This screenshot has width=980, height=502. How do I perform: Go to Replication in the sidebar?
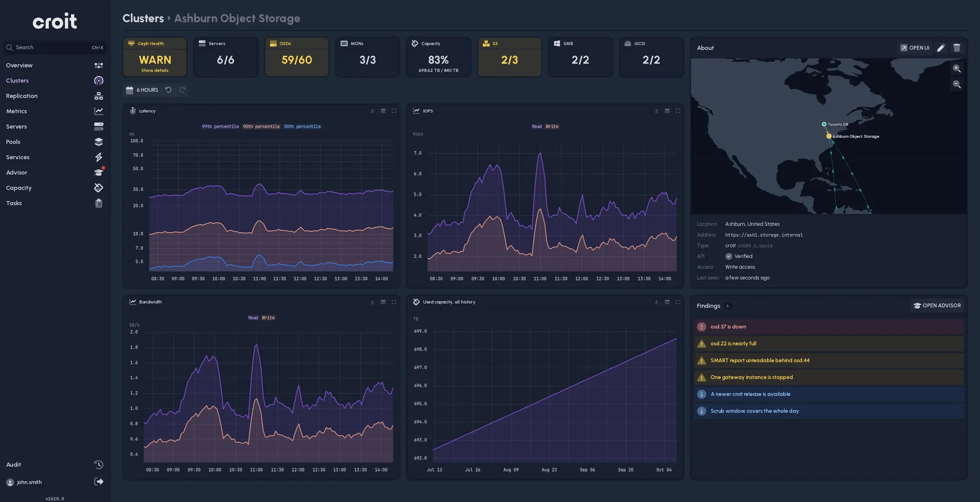click(x=55, y=96)
